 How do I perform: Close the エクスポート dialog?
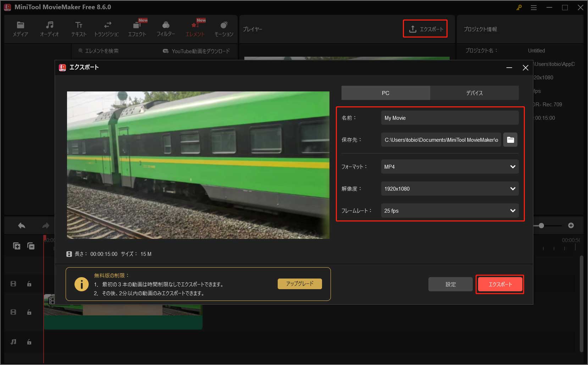526,67
